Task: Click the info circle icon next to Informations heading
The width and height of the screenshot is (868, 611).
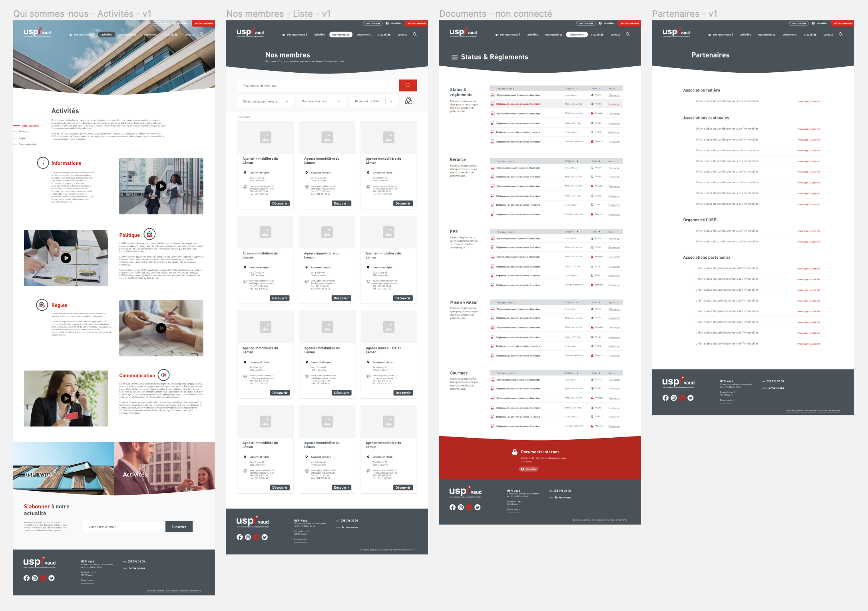Action: click(x=43, y=163)
